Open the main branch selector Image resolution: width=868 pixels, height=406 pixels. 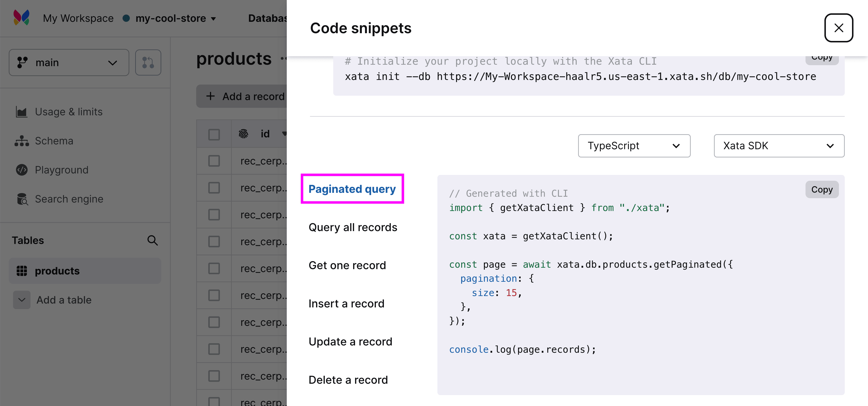click(x=69, y=63)
